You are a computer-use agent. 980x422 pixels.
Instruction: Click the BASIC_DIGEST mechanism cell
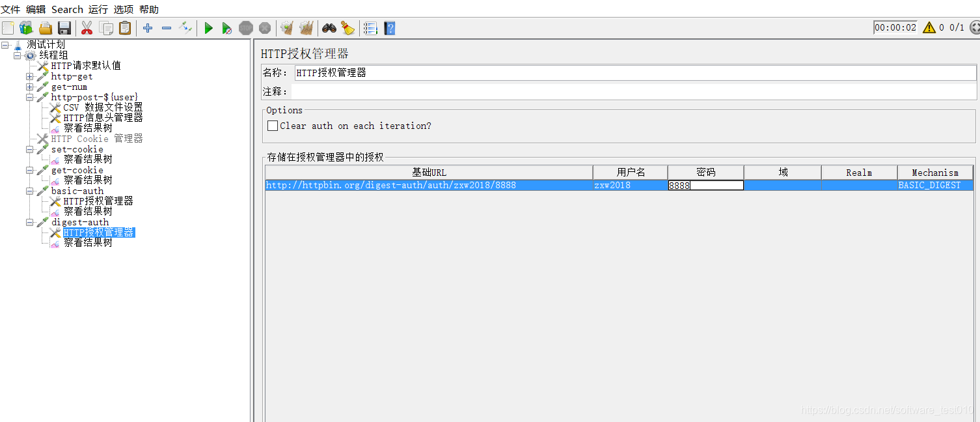coord(935,186)
